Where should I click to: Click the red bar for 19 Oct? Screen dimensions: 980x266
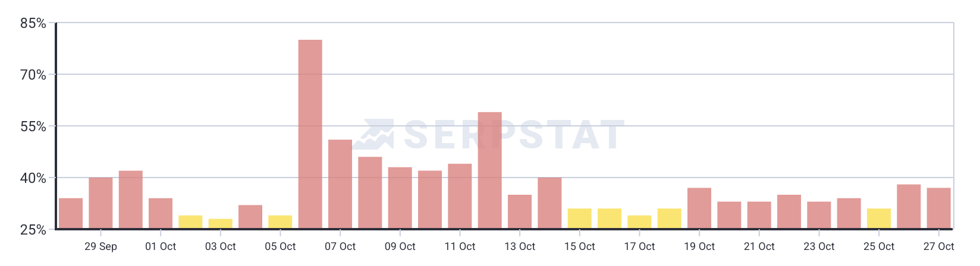click(699, 208)
